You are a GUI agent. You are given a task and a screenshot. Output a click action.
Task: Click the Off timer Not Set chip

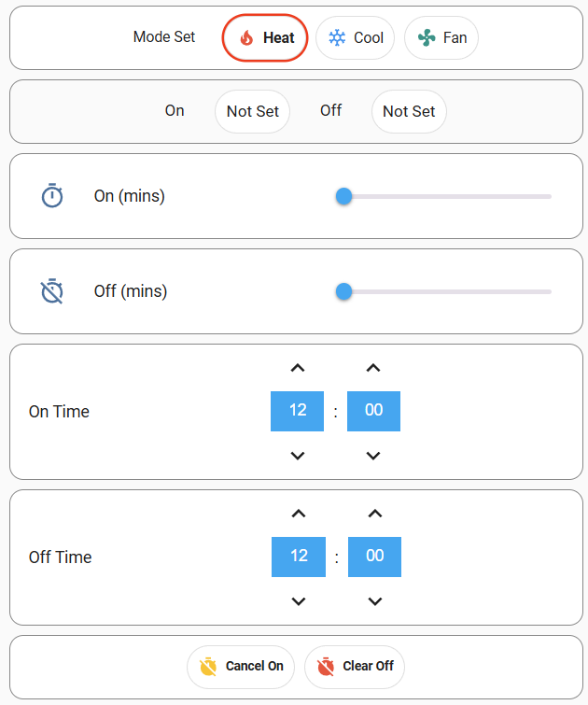pos(409,111)
